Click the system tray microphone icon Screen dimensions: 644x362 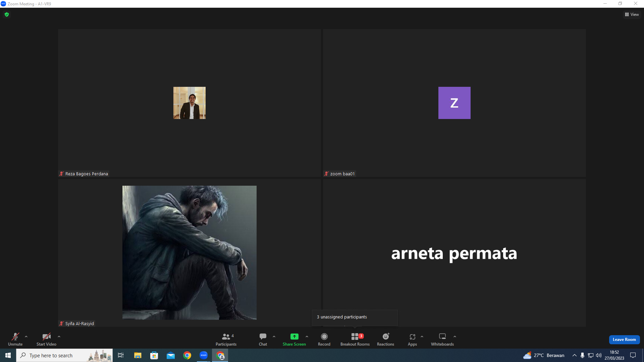[582, 355]
